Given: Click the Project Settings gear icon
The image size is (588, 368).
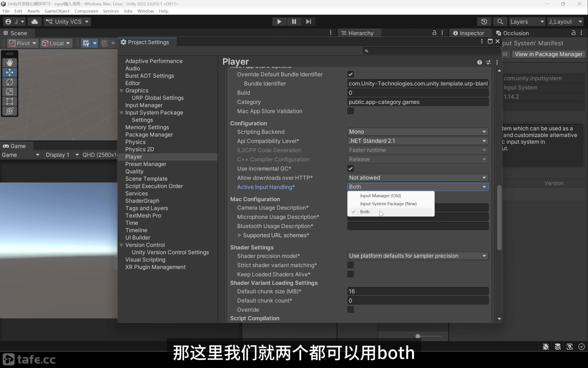Looking at the screenshot, I should (123, 42).
